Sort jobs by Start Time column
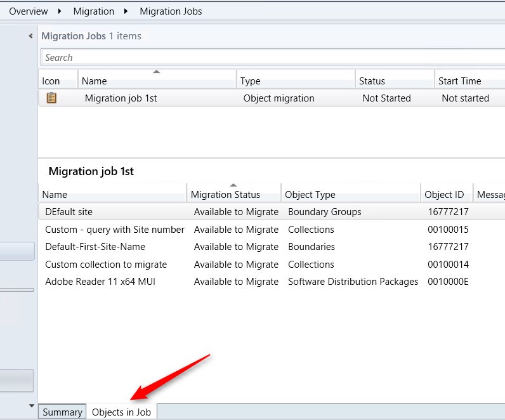This screenshot has height=420, width=505. pyautogui.click(x=470, y=81)
